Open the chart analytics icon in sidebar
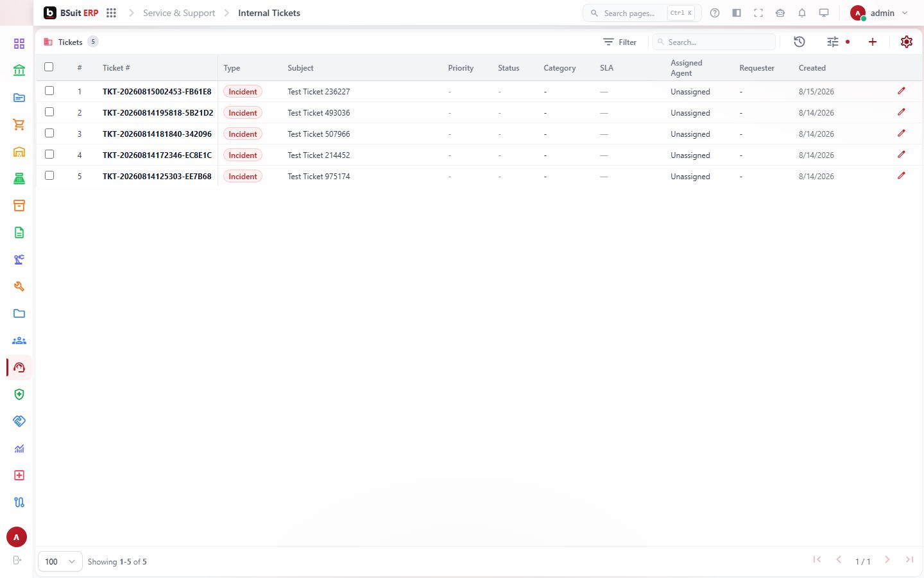 point(19,448)
